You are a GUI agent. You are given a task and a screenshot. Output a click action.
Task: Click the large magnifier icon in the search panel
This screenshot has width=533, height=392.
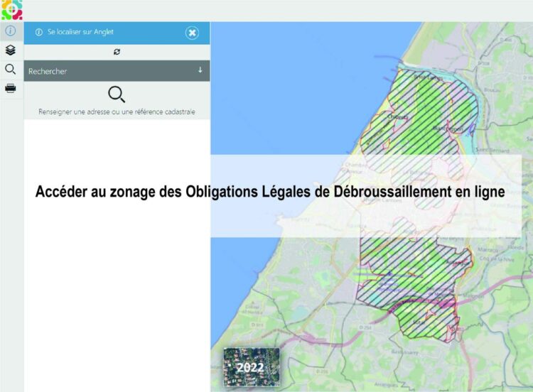tap(117, 94)
